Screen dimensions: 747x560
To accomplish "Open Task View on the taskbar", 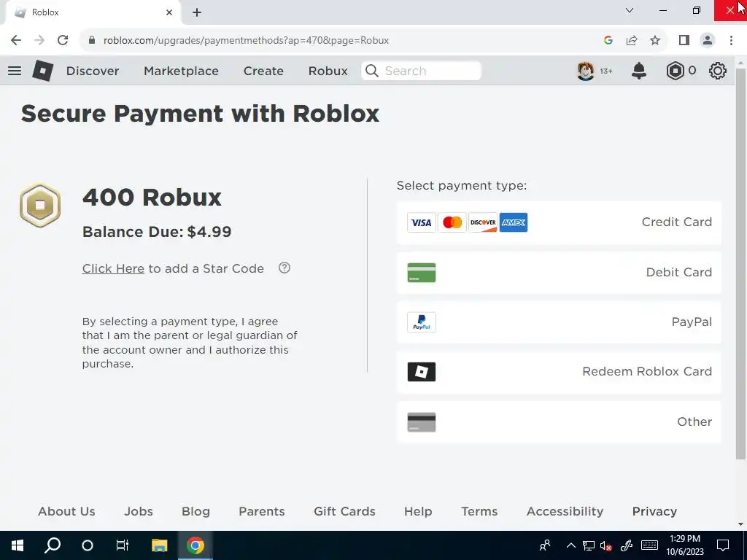I will coord(123,545).
